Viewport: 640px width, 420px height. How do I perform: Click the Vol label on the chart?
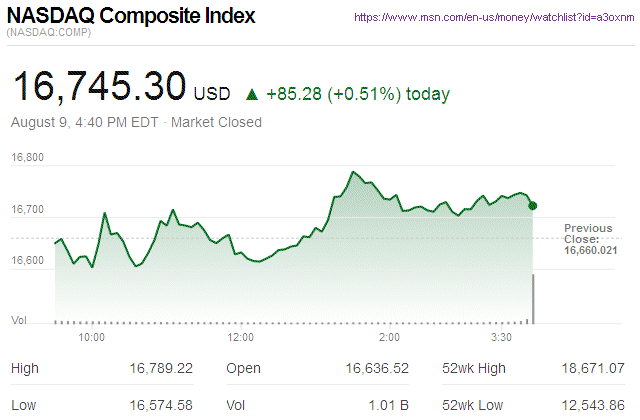coord(18,320)
